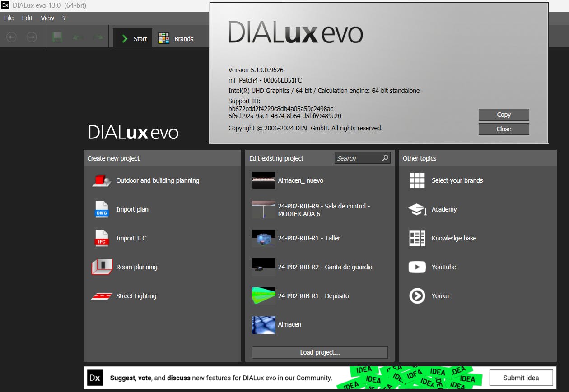Click the Brands colorful grid icon
This screenshot has width=569, height=392.
(x=163, y=39)
